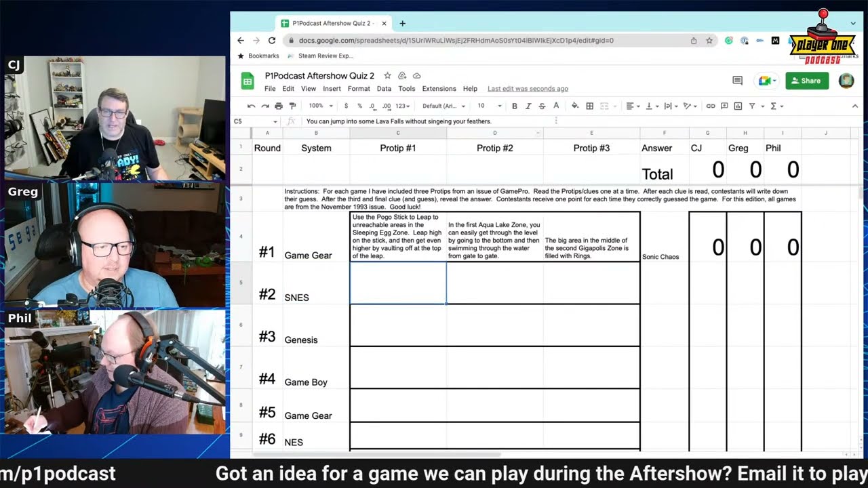Click the formula bar text
The height and width of the screenshot is (488, 868).
(399, 121)
